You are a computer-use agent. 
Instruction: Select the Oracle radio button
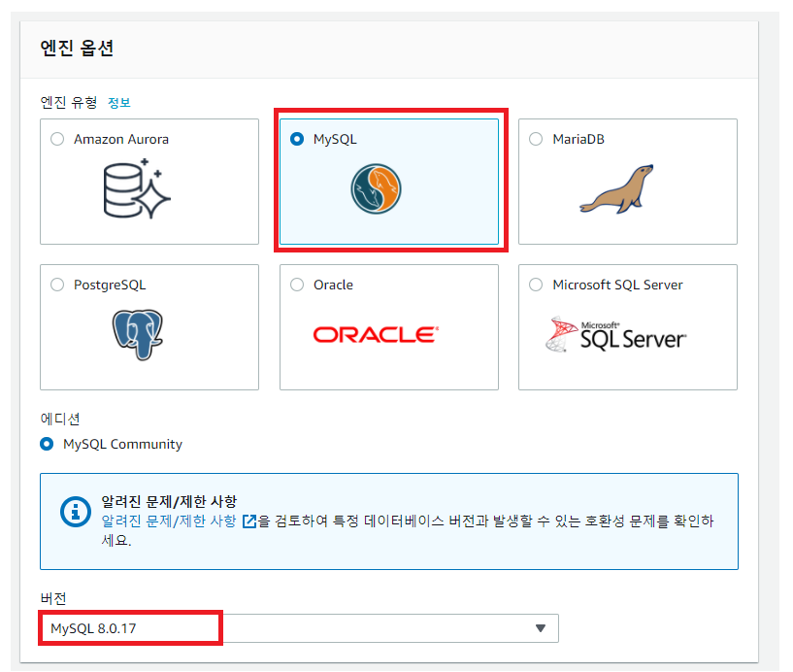297,285
